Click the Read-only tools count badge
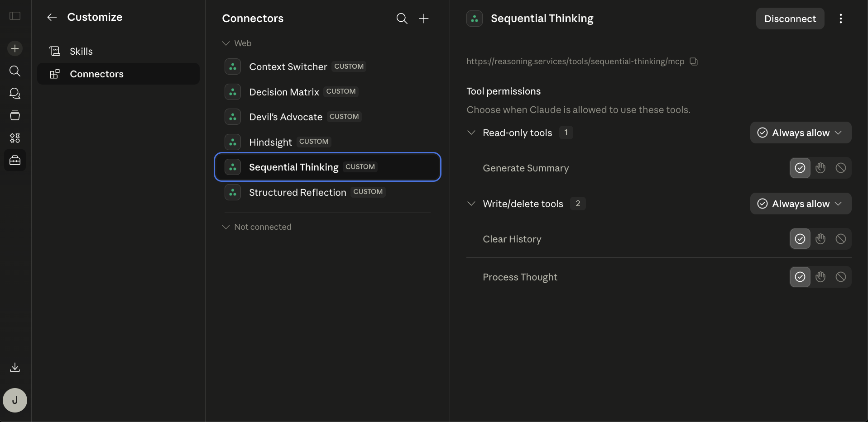Image resolution: width=868 pixels, height=422 pixels. [x=566, y=133]
